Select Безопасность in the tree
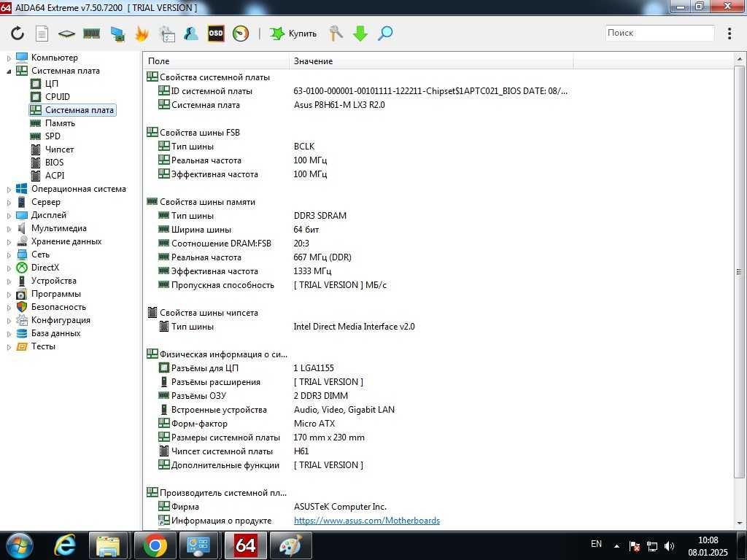Image resolution: width=747 pixels, height=560 pixels. tap(58, 307)
